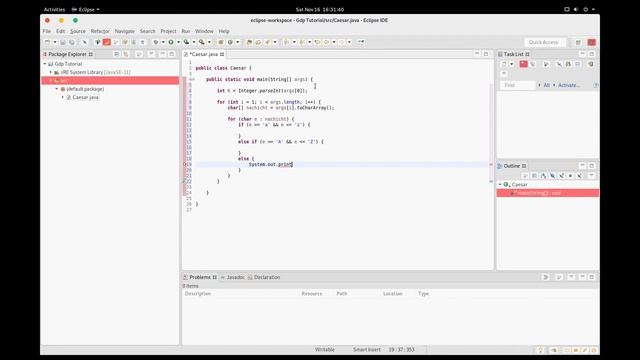Click the Location column header

[x=393, y=293]
